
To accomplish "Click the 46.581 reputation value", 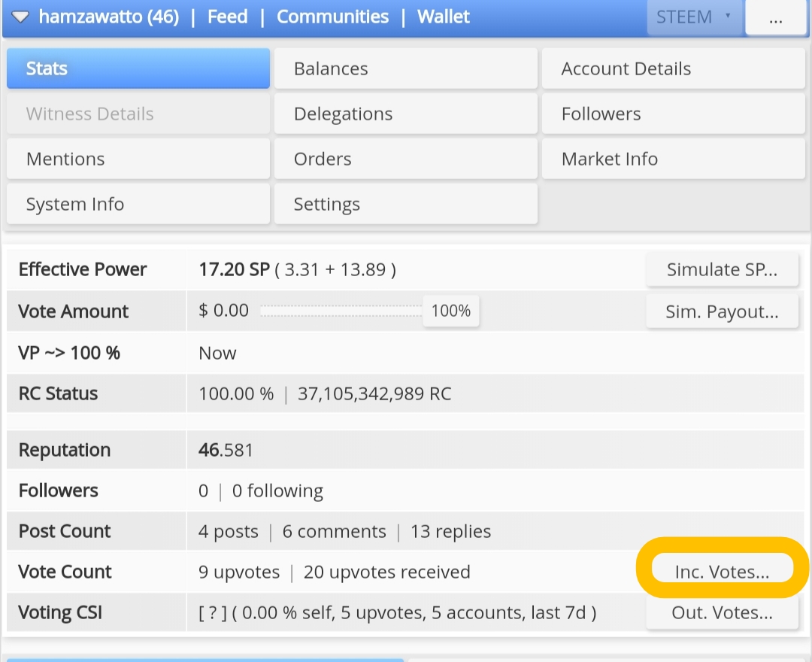I will pos(226,450).
